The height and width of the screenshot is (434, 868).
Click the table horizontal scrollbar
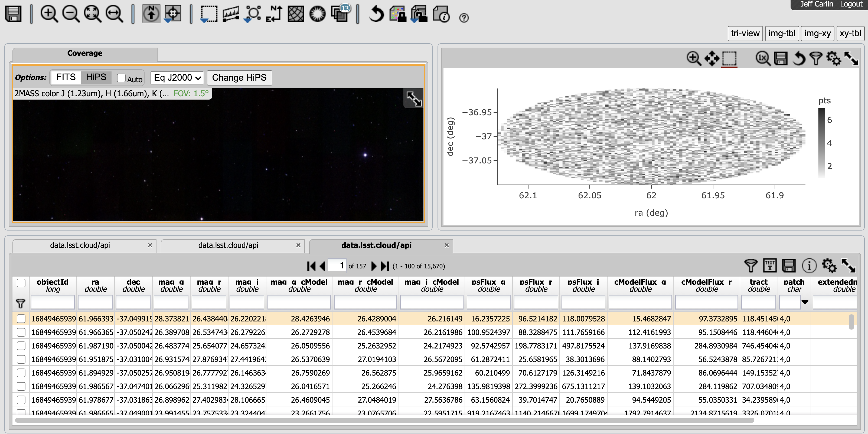[384, 420]
